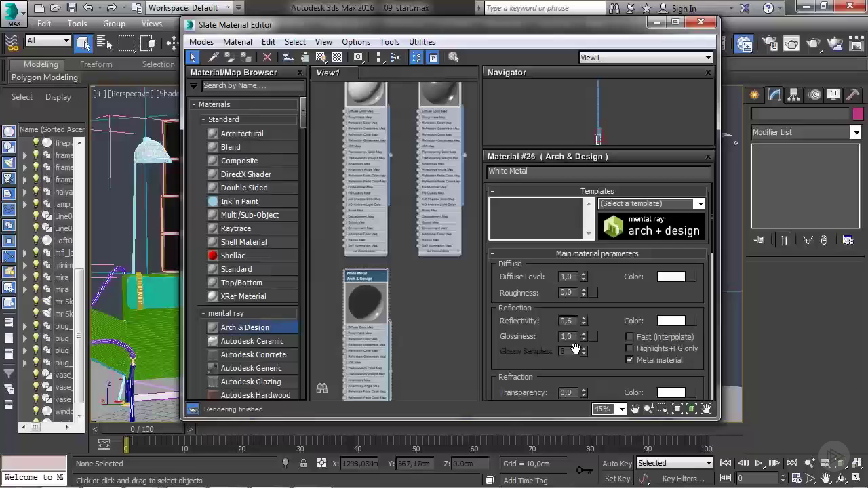This screenshot has height=488, width=868.
Task: Click Pin Stack icon below modifier list
Action: 759,240
